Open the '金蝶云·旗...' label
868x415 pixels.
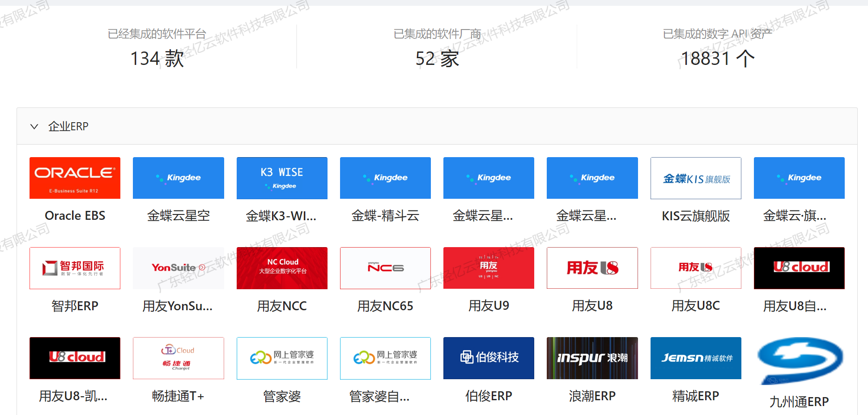pyautogui.click(x=795, y=216)
